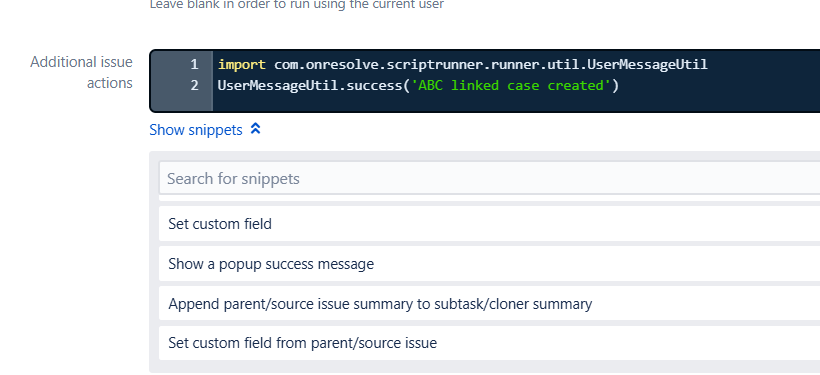Insert the Show a popup success message snippet
Screen dimensions: 820x375
(489, 264)
